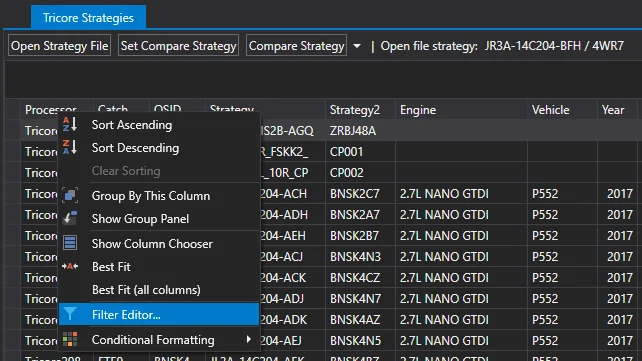Expand the Conditional Formatting submenu arrow

[x=249, y=339]
